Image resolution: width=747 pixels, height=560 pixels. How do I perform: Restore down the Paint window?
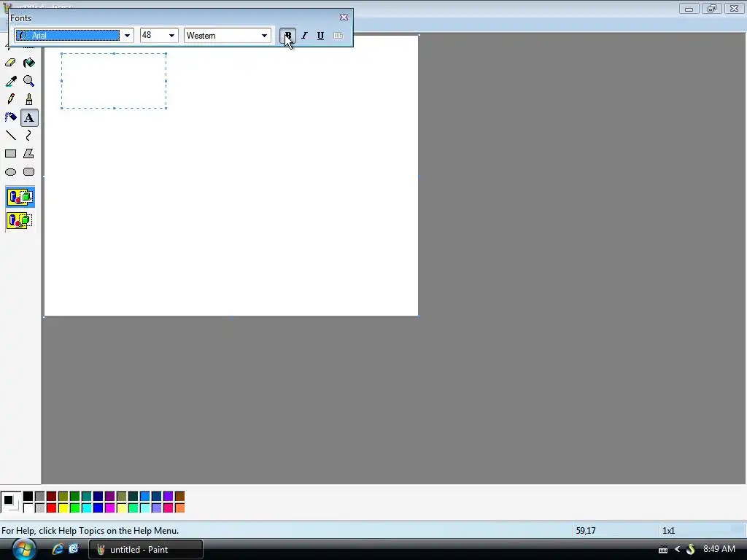click(x=712, y=9)
